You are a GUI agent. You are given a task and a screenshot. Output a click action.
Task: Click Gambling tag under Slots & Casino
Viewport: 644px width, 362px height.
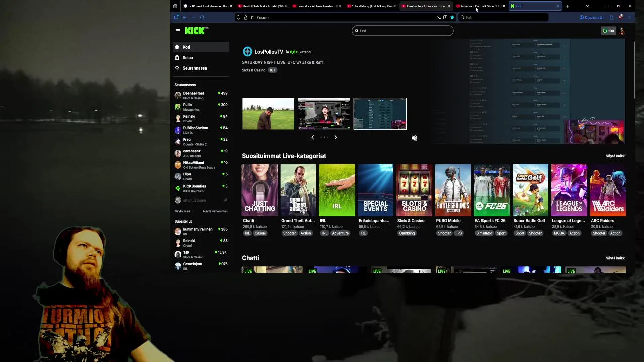pos(407,233)
